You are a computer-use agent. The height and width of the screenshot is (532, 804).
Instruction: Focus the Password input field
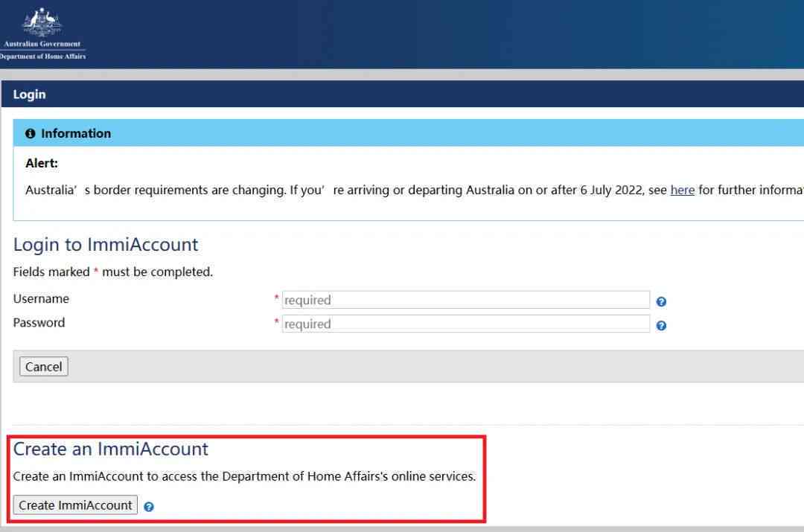point(465,324)
